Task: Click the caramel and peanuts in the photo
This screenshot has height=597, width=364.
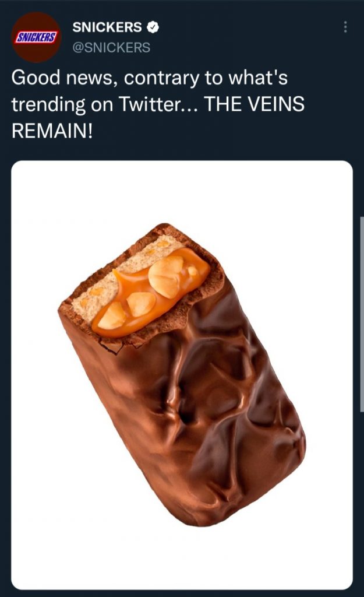Action: point(151,293)
